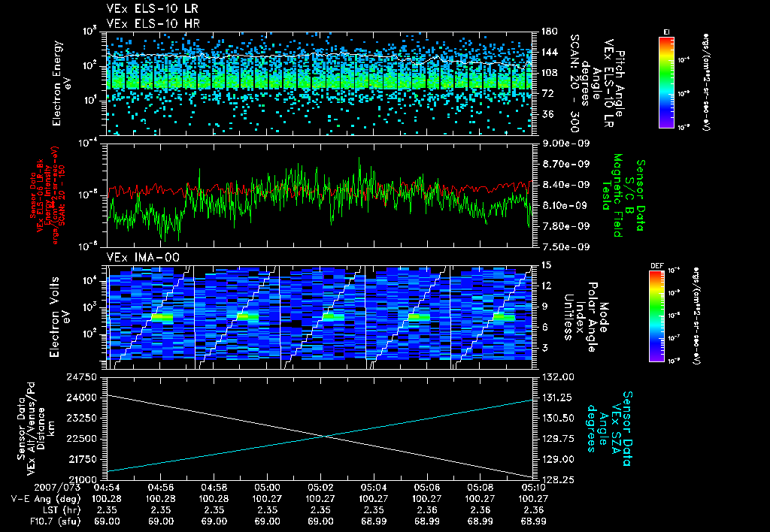Click the cyan 'VEx SZA' axis label
Screen dimensions: 770x532
(x=617, y=428)
